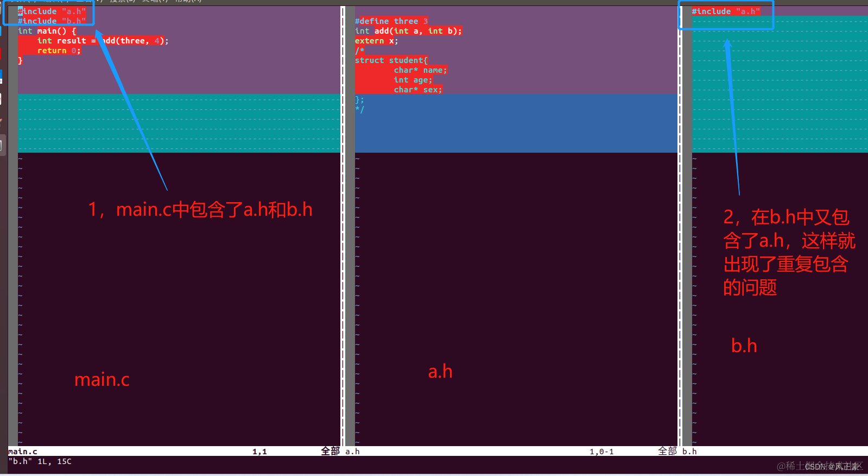Place cursor on 'int main() {' line
This screenshot has width=868, height=476.
(x=47, y=31)
